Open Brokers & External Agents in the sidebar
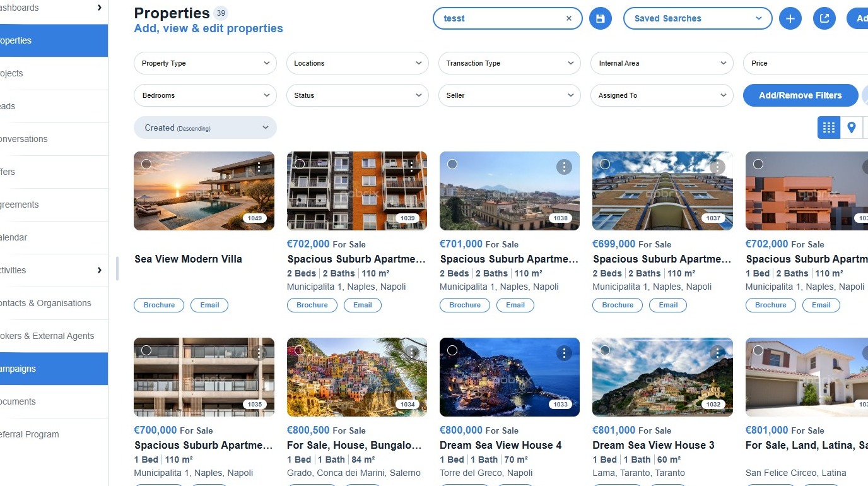Image resolution: width=868 pixels, height=486 pixels. click(x=54, y=336)
